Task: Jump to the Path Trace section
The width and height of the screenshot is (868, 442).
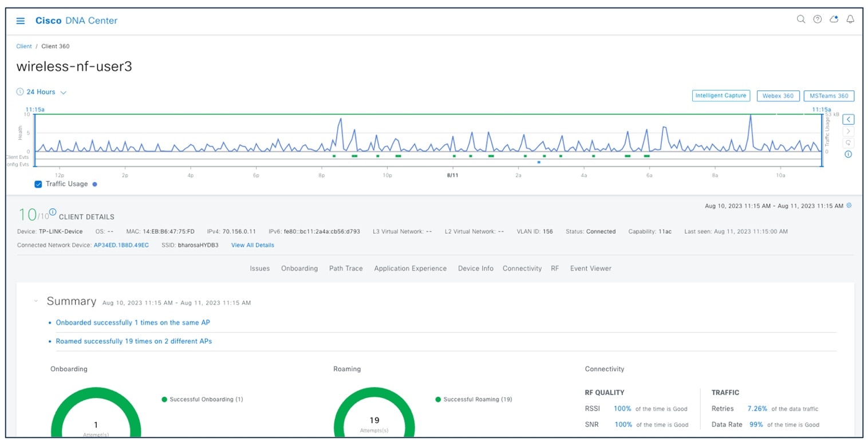Action: coord(346,268)
